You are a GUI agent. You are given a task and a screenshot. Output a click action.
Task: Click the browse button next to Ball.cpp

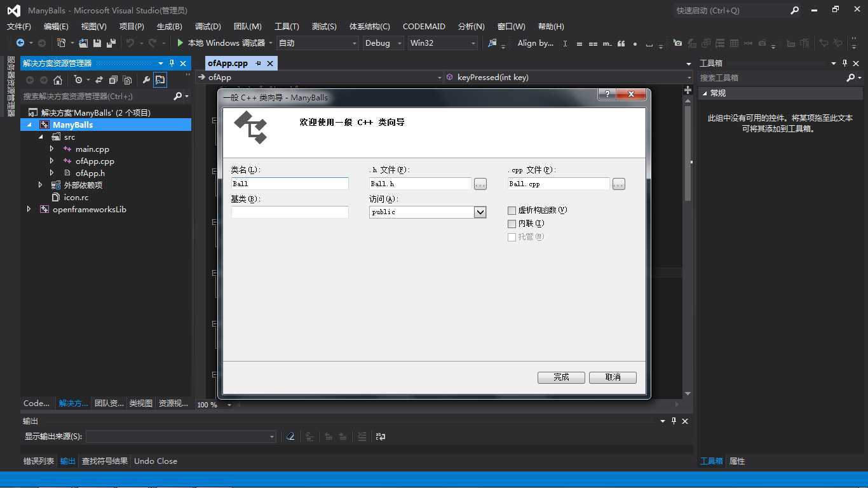[x=618, y=184]
